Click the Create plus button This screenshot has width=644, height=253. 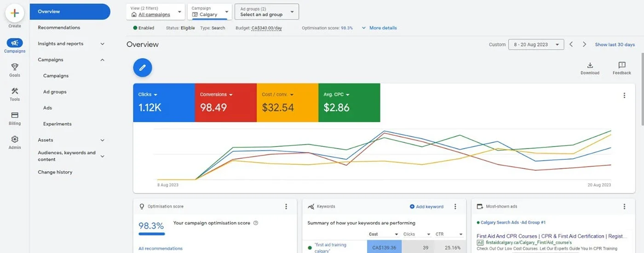coord(15,13)
